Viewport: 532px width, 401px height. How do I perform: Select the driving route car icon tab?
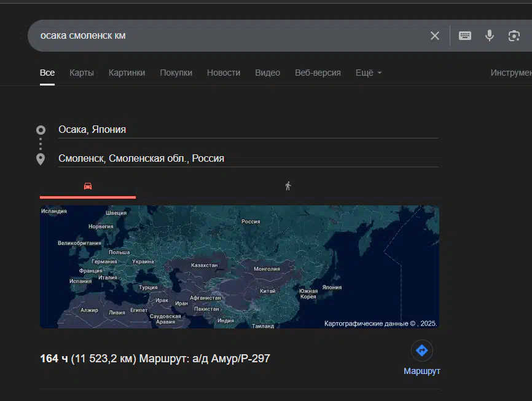[88, 186]
